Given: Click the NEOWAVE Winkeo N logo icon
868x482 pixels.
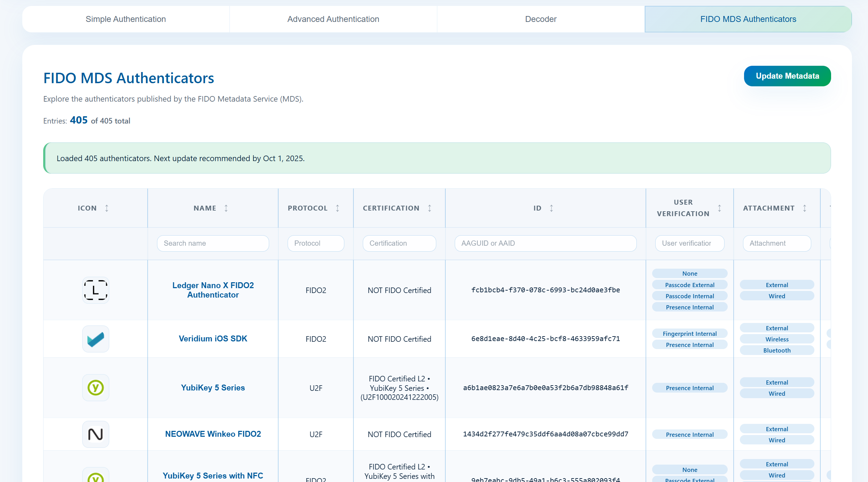Looking at the screenshot, I should click(x=96, y=434).
